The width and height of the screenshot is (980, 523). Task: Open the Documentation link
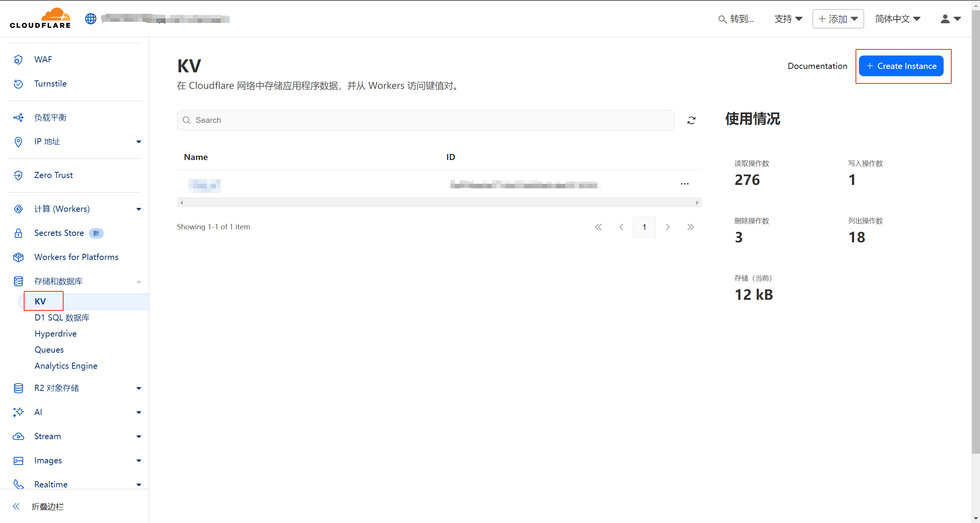[x=817, y=65]
